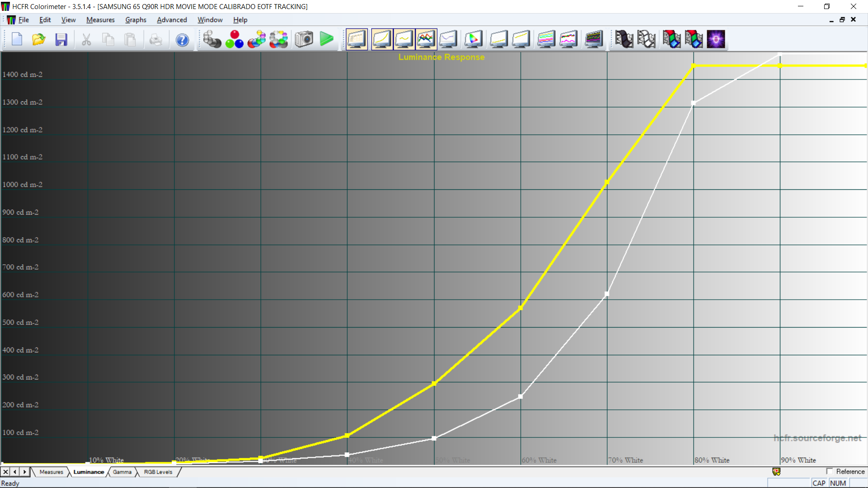Toggle the RGB levels graph toolbar button
The image size is (868, 488).
[426, 39]
